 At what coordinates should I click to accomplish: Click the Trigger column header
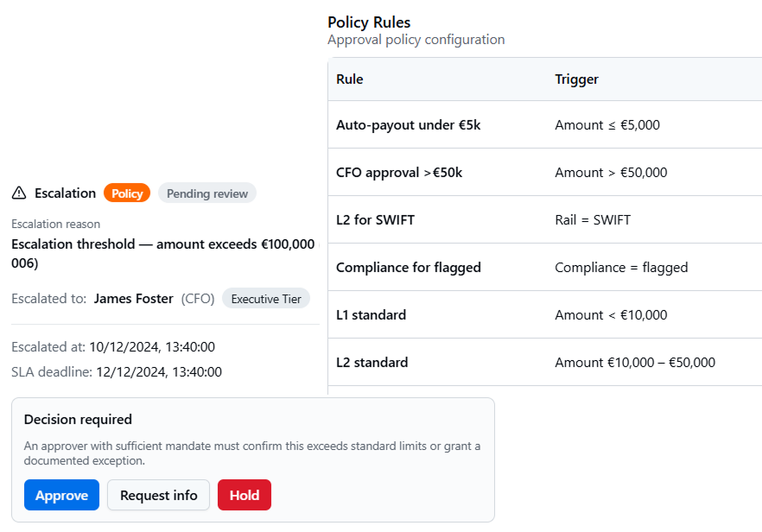(576, 79)
